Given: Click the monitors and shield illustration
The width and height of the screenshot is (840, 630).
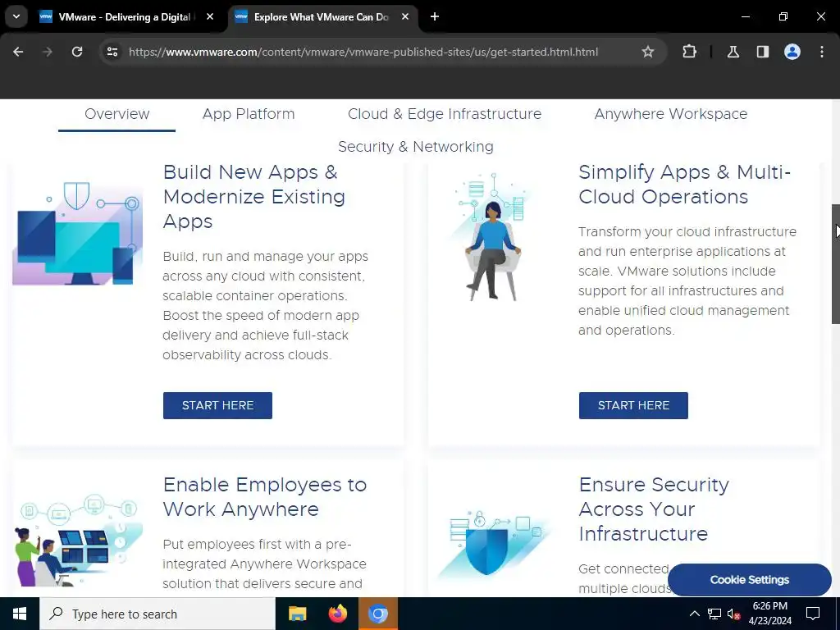Looking at the screenshot, I should 78,234.
